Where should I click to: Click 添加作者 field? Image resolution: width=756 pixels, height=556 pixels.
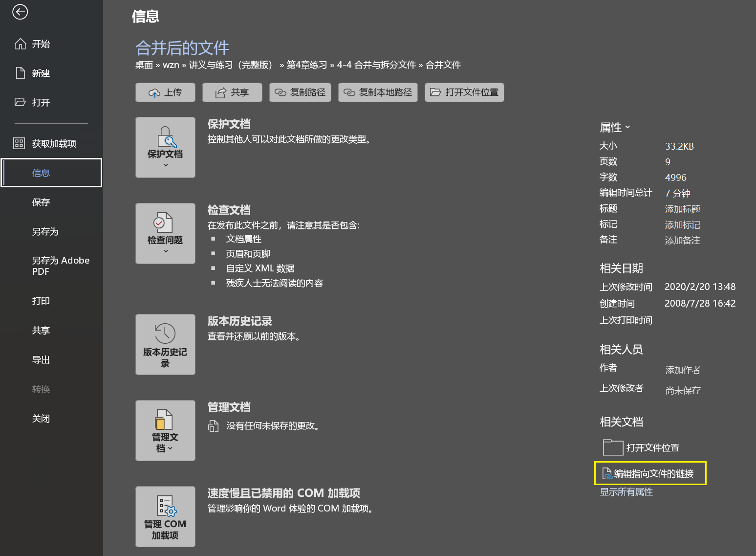click(x=683, y=370)
